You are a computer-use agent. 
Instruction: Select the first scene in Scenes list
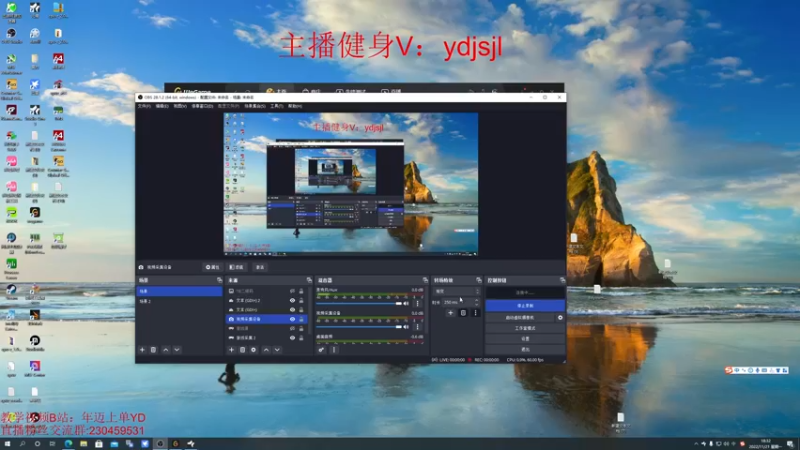click(179, 291)
